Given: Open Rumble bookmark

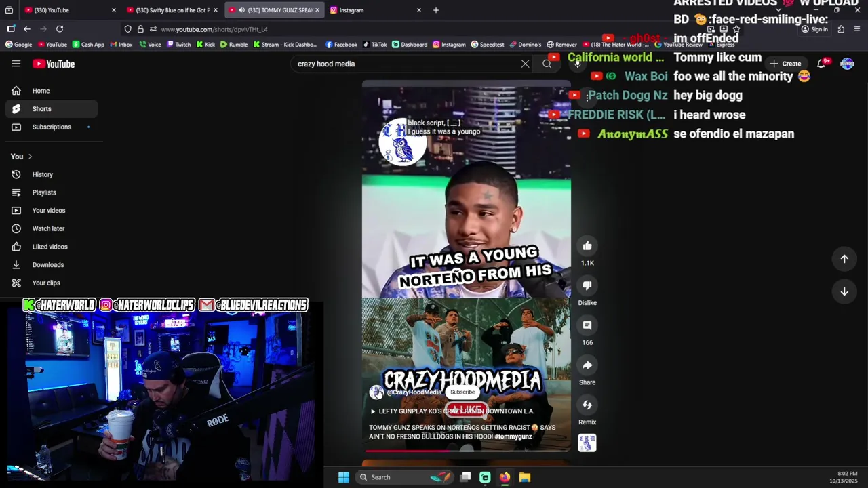Looking at the screenshot, I should click(x=234, y=45).
